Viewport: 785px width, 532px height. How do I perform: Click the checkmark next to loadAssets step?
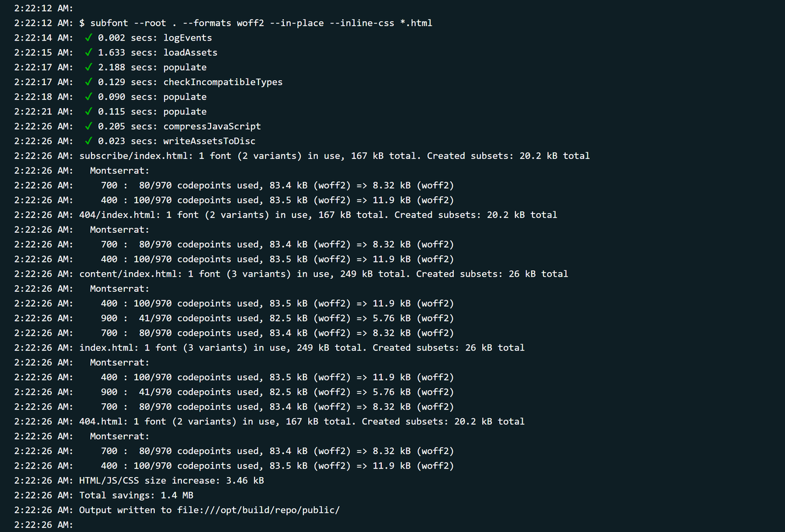point(88,52)
